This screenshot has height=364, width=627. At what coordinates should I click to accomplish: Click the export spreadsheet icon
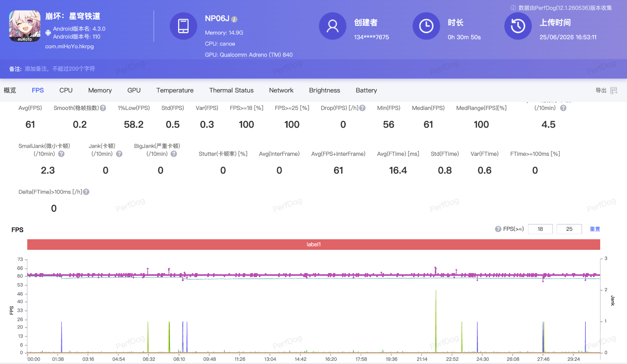point(614,90)
